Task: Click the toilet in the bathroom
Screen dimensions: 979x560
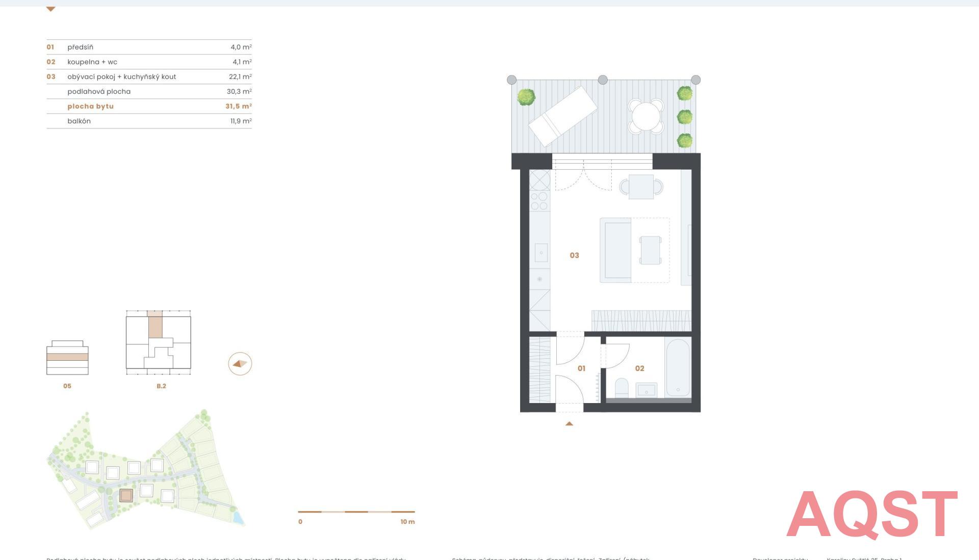Action: pyautogui.click(x=622, y=388)
